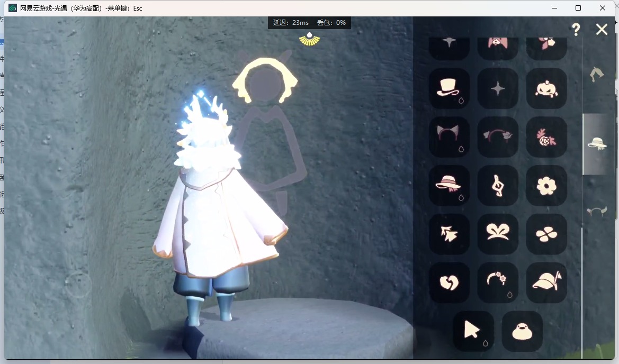
Task: Click the faint circle joystick on left wall
Action: (x=78, y=284)
